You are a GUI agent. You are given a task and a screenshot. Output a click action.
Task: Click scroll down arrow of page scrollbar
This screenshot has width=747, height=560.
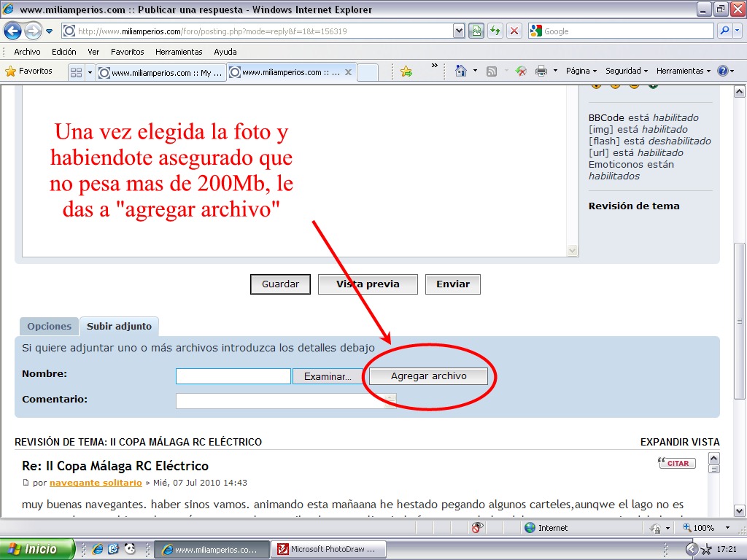coord(739,510)
